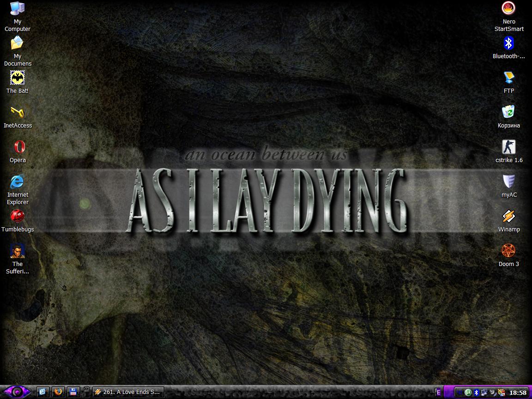Open the uTorrent tray icon

[x=468, y=393]
